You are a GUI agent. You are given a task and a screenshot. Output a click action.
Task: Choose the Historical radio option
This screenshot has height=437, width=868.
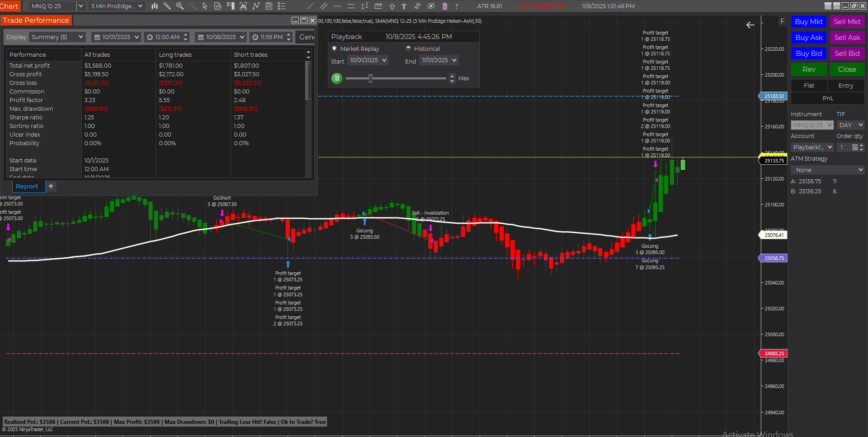(x=408, y=49)
